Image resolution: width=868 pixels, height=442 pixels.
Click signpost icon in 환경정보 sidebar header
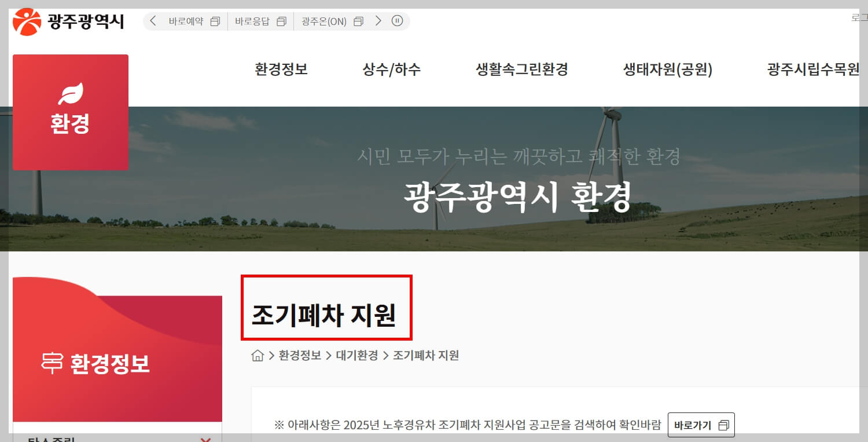[x=52, y=363]
